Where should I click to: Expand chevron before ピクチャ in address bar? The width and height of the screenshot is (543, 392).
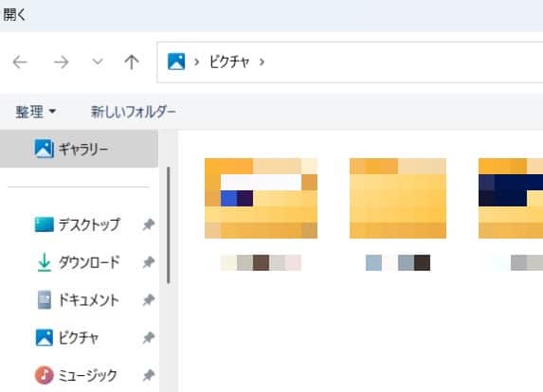pos(196,62)
